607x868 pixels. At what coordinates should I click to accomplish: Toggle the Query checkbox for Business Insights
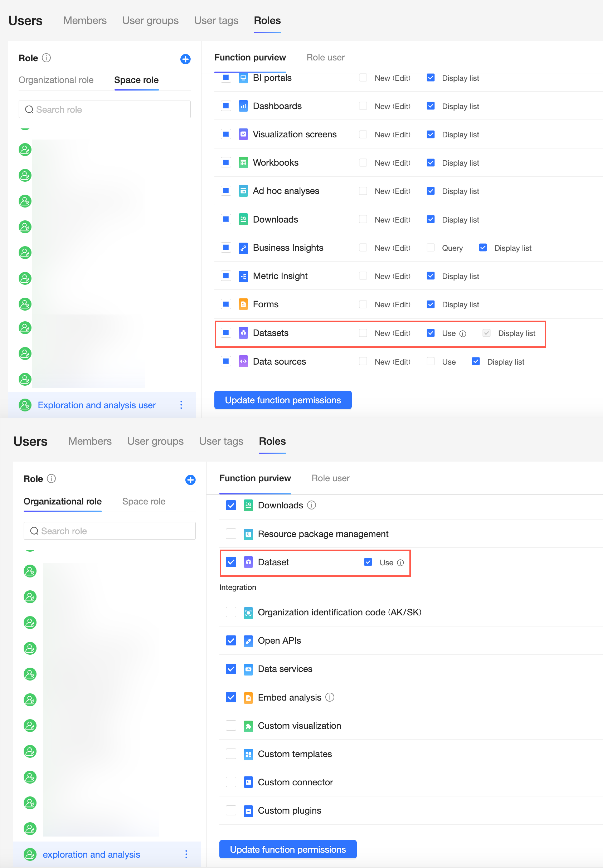pos(430,248)
